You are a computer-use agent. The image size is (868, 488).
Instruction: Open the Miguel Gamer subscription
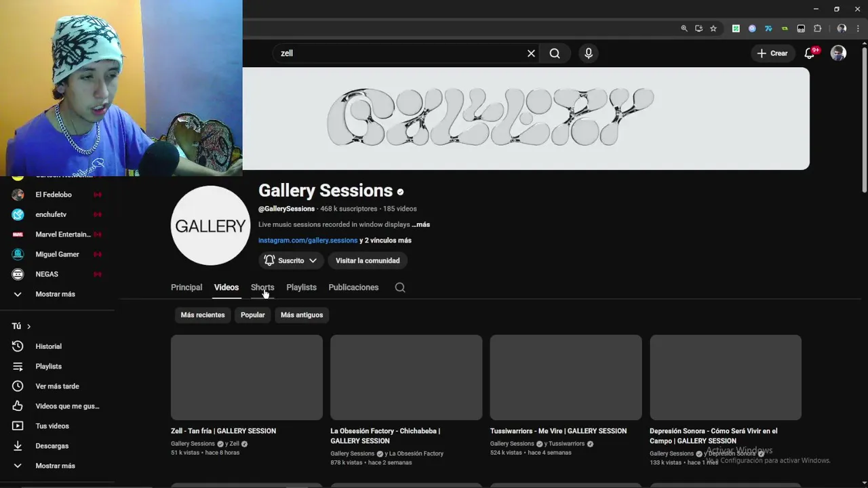pos(57,254)
